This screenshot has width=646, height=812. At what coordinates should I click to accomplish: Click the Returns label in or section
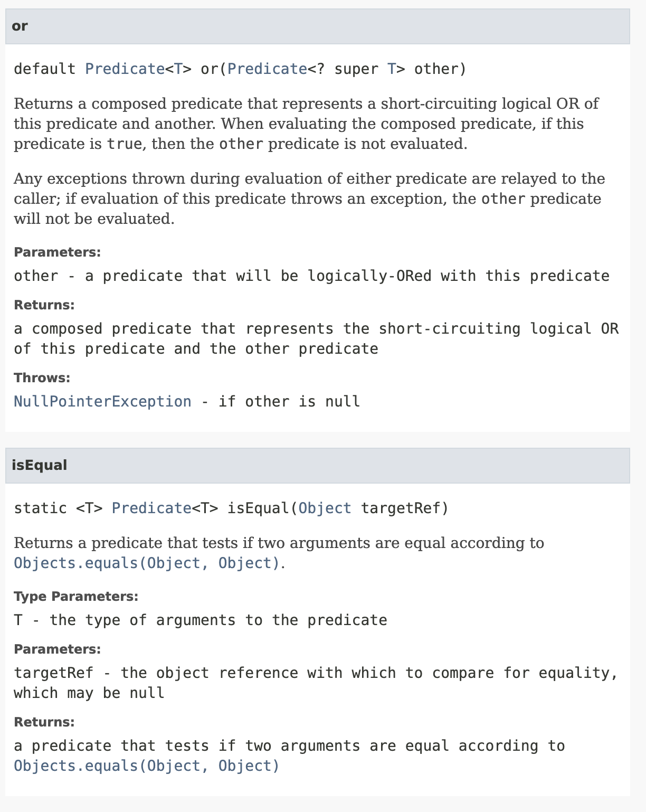point(44,305)
